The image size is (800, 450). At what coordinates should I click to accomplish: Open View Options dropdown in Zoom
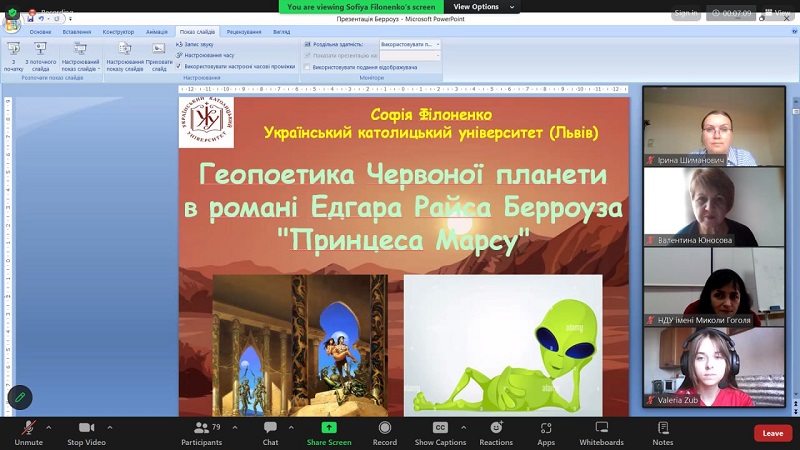pos(483,7)
